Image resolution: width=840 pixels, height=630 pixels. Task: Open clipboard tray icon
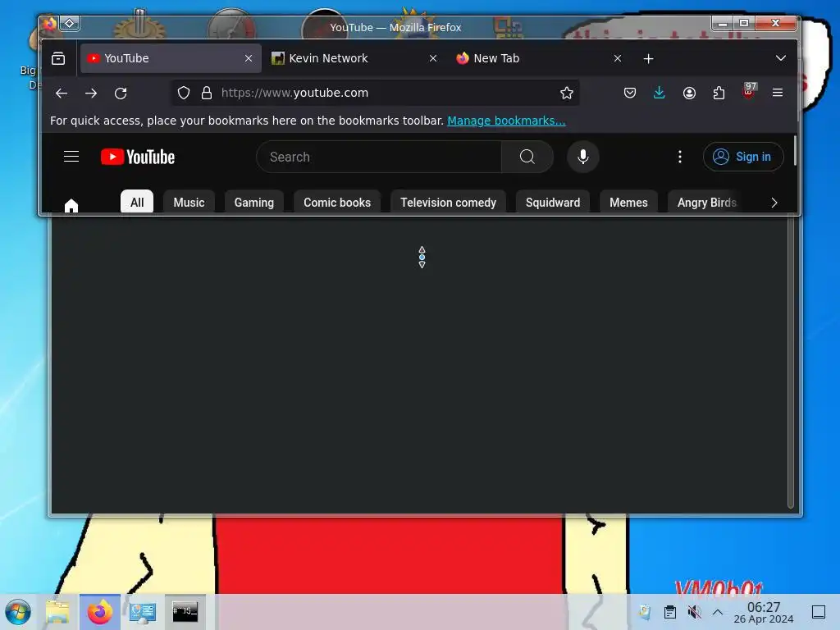(x=669, y=612)
